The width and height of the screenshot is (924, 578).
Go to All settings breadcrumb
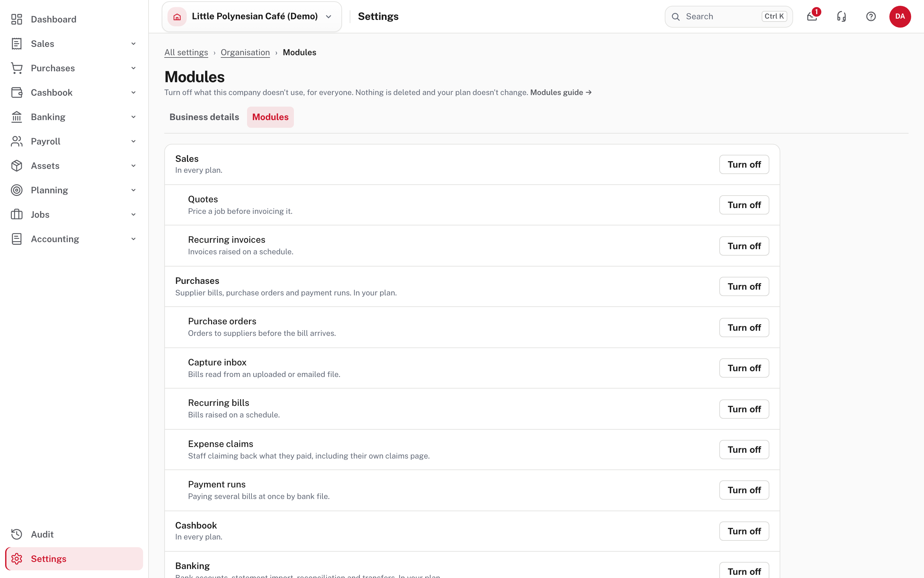[186, 52]
